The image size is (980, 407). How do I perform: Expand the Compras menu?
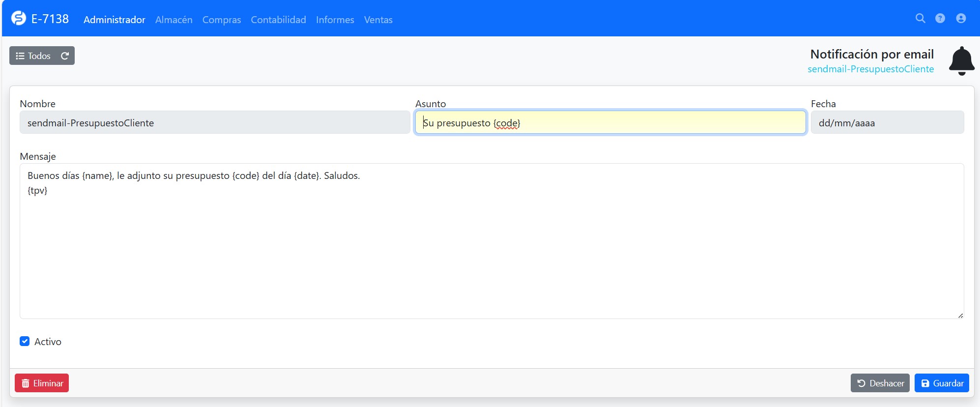[x=221, y=20]
